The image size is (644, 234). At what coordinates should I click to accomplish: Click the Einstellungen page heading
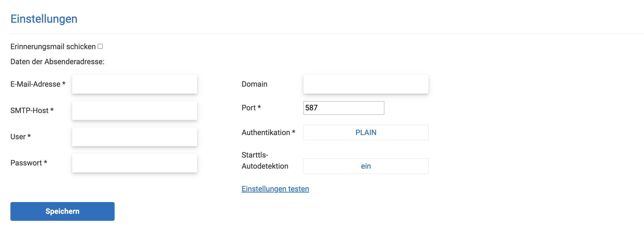tap(44, 19)
